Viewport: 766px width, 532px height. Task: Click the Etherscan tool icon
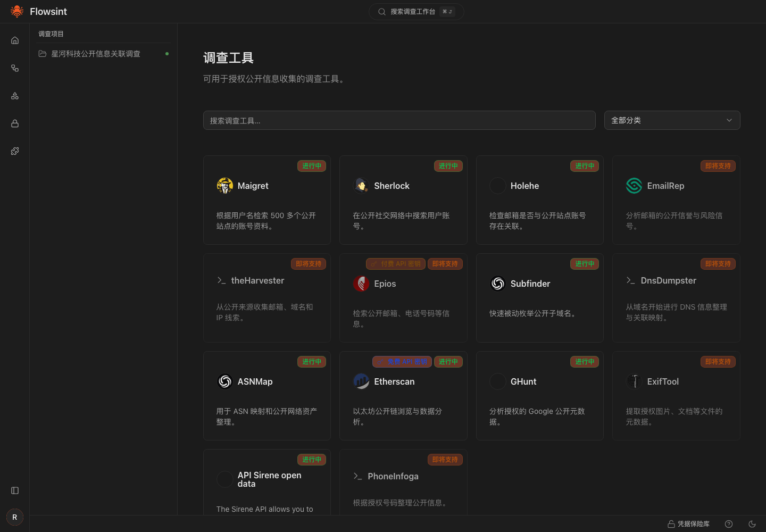click(x=361, y=381)
